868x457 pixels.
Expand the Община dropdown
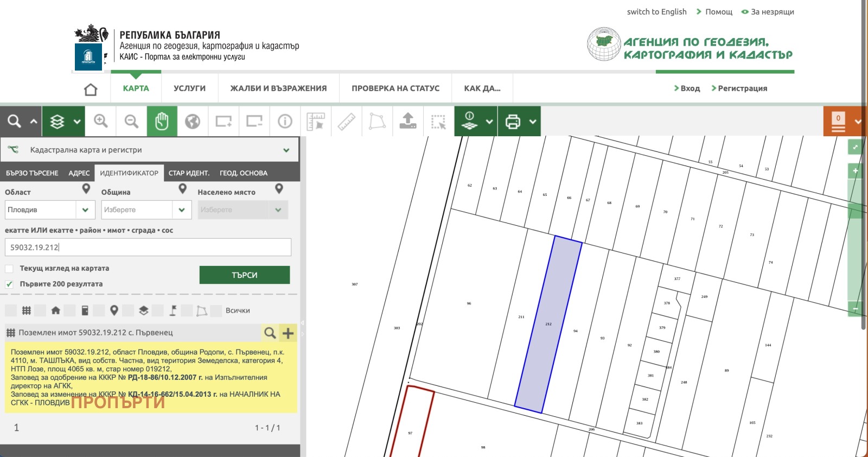tap(146, 210)
